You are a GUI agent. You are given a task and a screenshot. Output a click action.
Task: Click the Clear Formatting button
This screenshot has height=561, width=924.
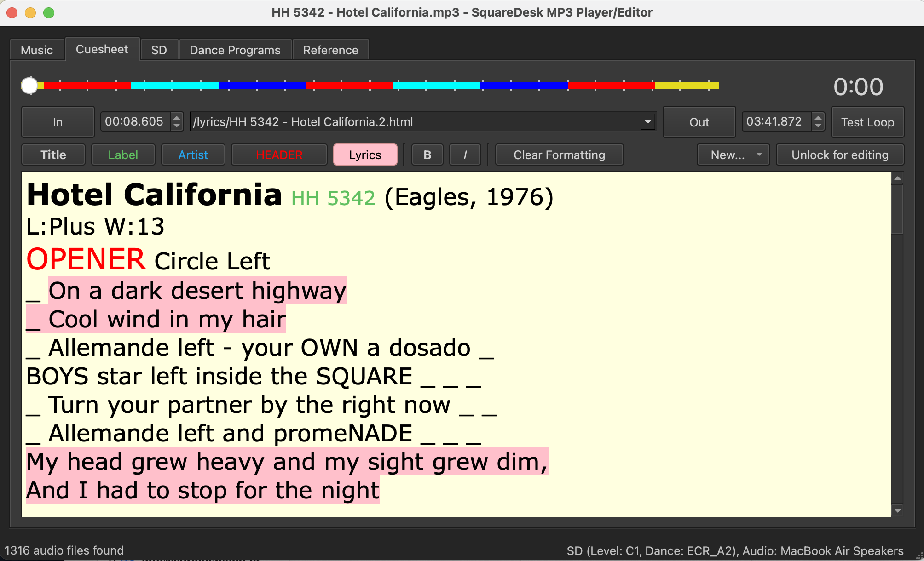point(559,155)
